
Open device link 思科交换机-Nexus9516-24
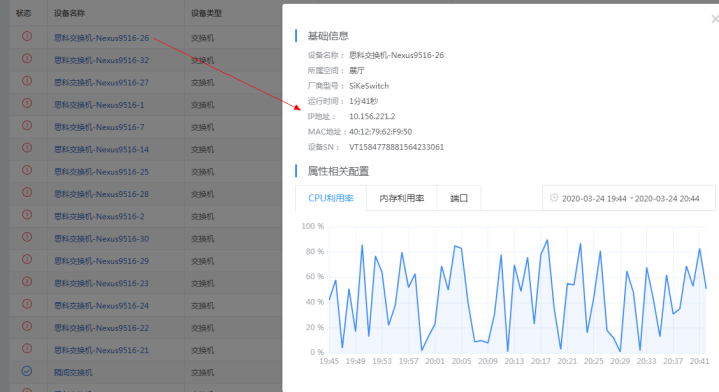tap(101, 306)
